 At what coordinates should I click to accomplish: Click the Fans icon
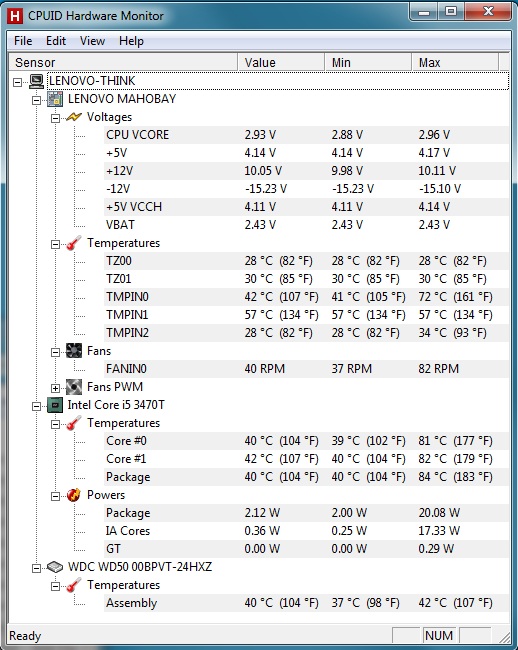click(74, 351)
